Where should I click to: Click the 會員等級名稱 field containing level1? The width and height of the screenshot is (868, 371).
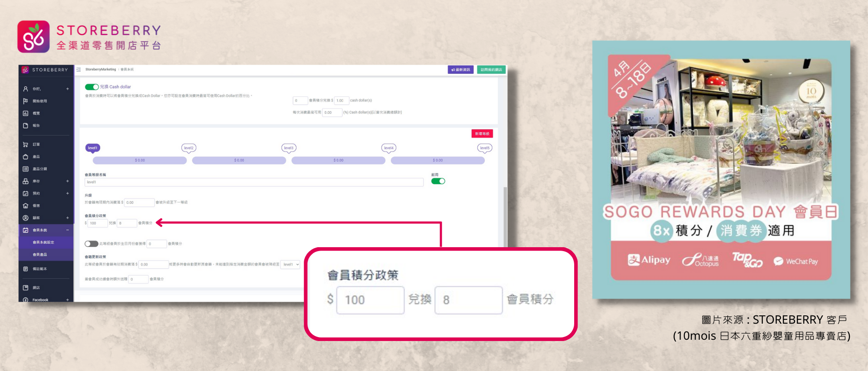[x=254, y=182]
